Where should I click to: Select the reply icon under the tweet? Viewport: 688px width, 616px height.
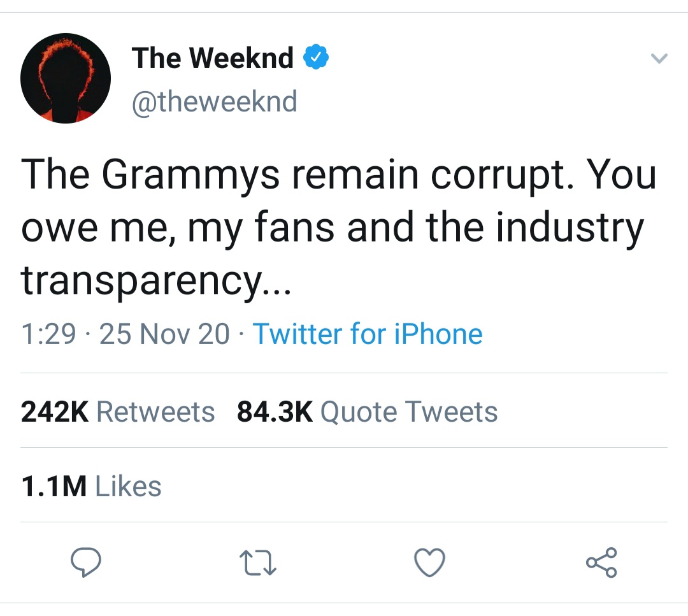click(x=86, y=562)
